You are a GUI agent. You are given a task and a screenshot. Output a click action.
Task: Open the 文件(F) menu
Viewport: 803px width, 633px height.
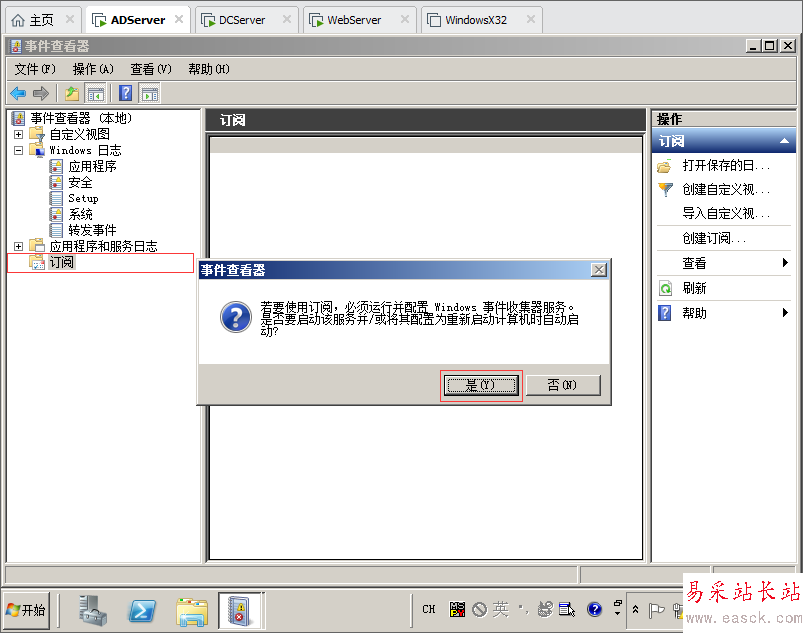(35, 69)
